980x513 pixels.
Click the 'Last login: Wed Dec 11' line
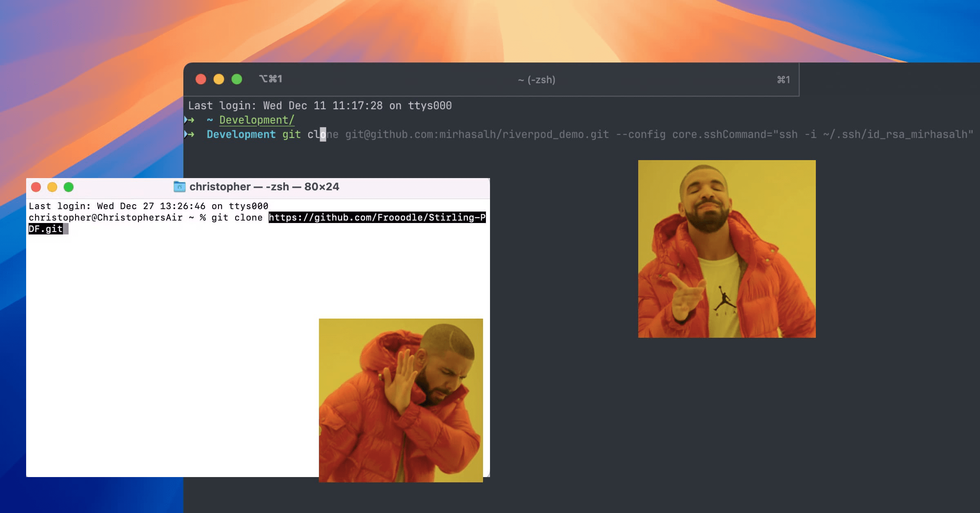click(x=320, y=106)
